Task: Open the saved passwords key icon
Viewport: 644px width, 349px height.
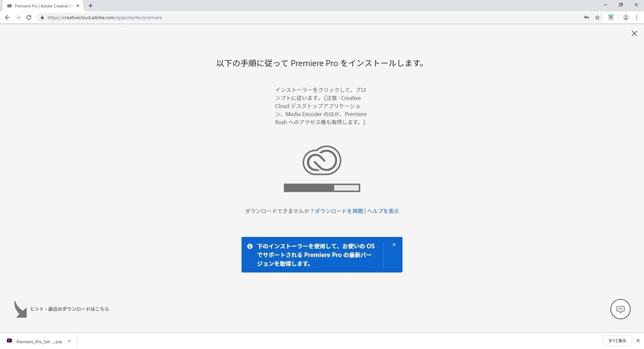Action: [587, 17]
